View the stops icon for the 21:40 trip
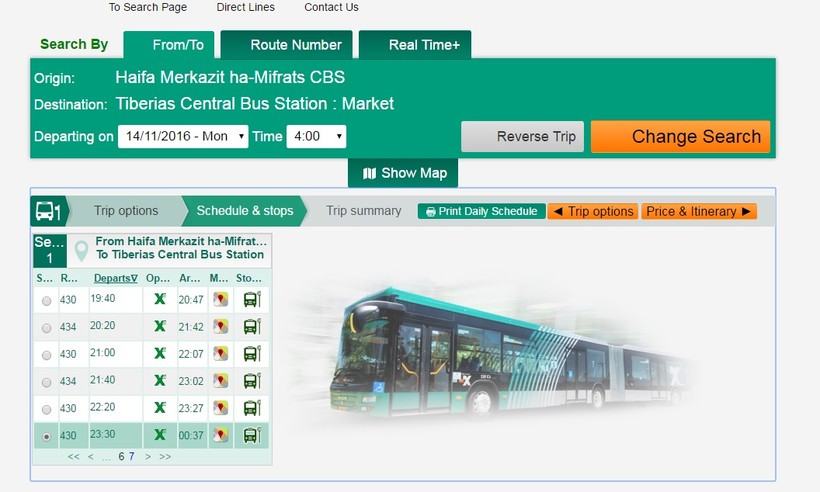The image size is (820, 492). [x=252, y=381]
